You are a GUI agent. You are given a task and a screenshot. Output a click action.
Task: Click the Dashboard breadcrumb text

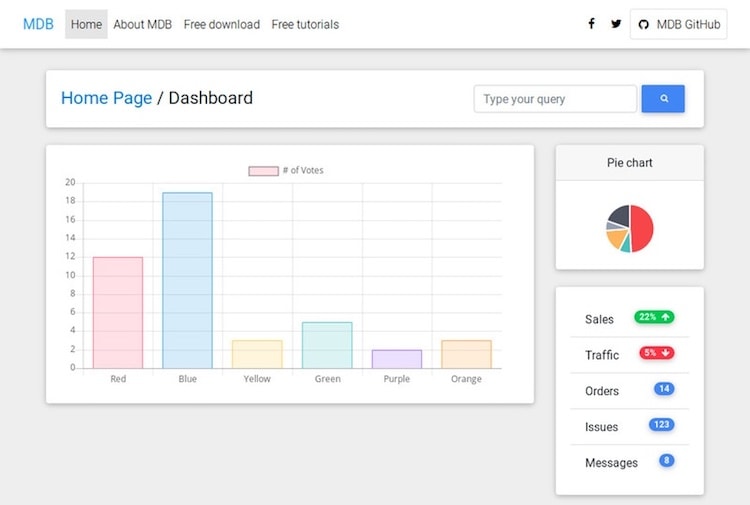pos(210,98)
